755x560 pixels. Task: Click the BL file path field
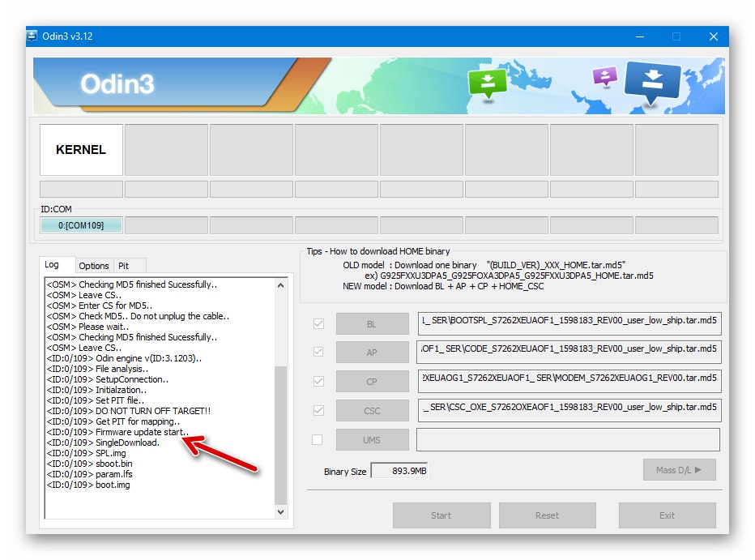[569, 323]
